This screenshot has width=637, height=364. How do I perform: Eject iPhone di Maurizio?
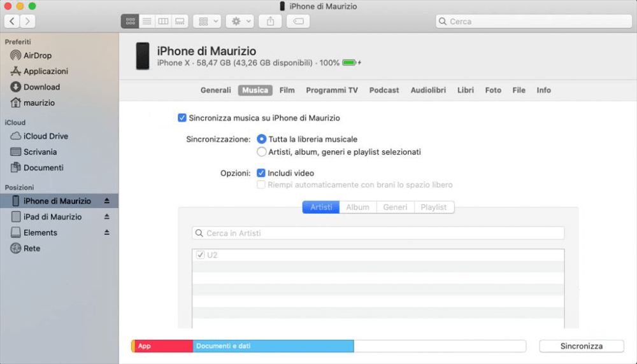pyautogui.click(x=106, y=201)
